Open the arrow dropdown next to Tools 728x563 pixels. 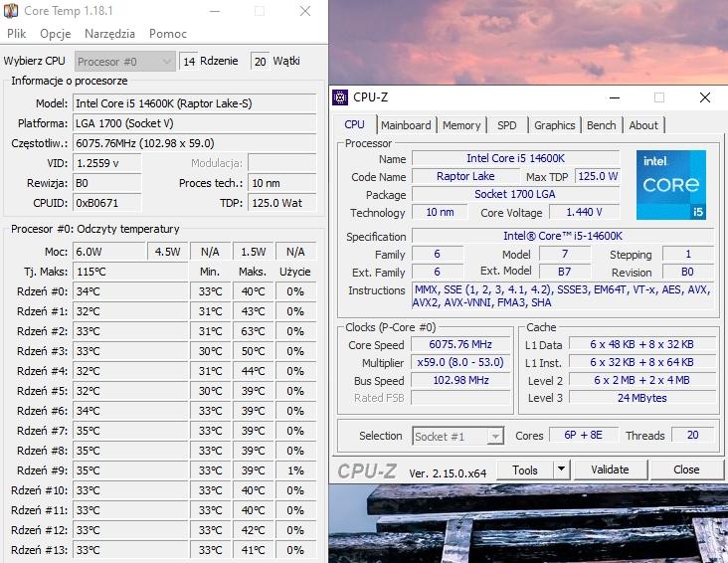pos(560,469)
